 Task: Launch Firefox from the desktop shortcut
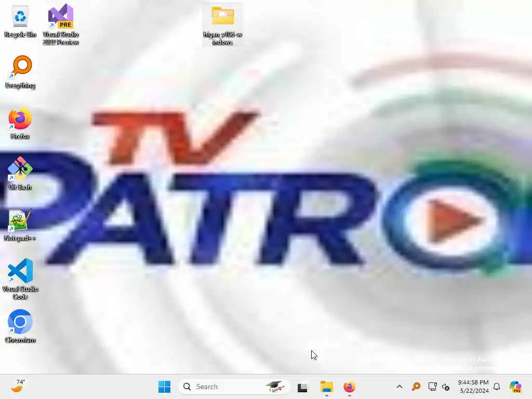click(20, 123)
